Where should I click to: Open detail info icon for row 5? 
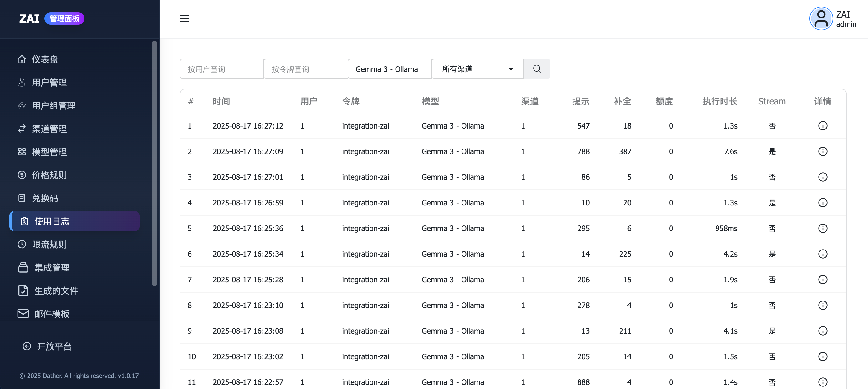pyautogui.click(x=823, y=228)
